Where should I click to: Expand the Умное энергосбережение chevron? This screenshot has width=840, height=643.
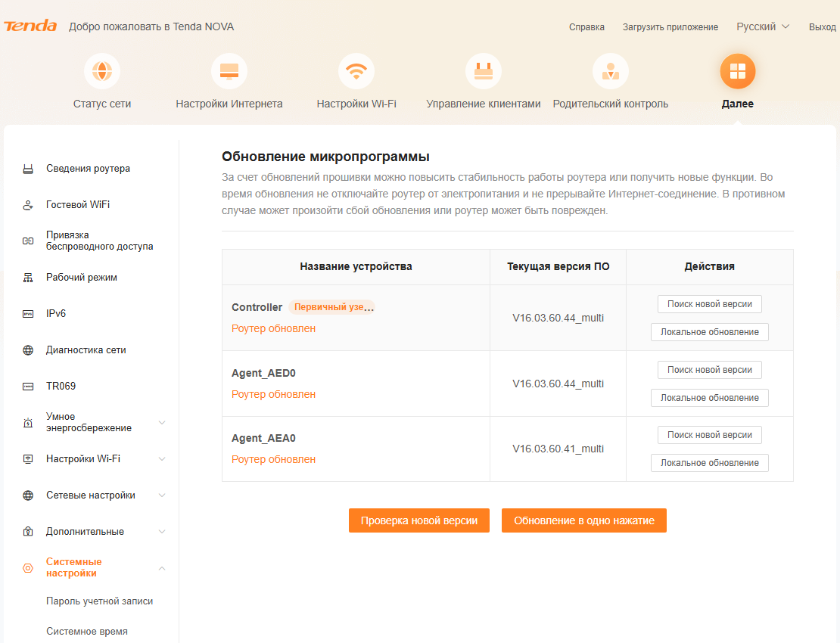(162, 422)
